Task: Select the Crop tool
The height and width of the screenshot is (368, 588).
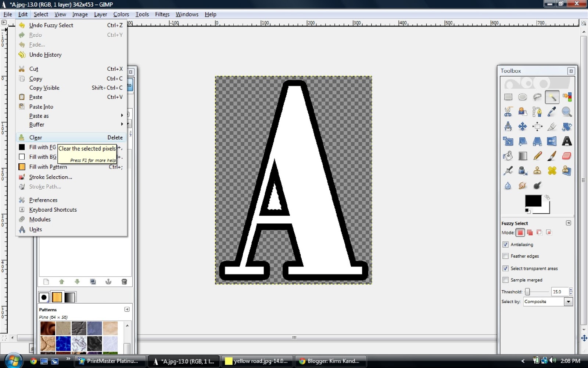Action: 552,127
